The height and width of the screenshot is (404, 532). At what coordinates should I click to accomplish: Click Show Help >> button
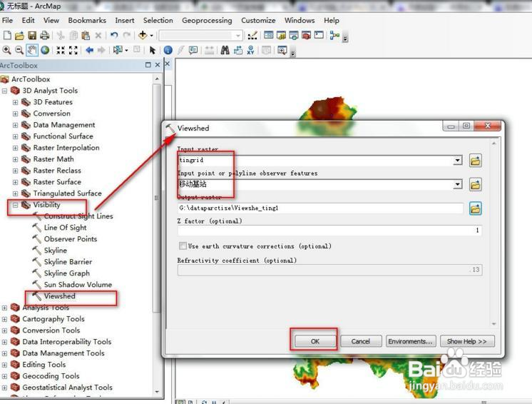click(x=467, y=341)
